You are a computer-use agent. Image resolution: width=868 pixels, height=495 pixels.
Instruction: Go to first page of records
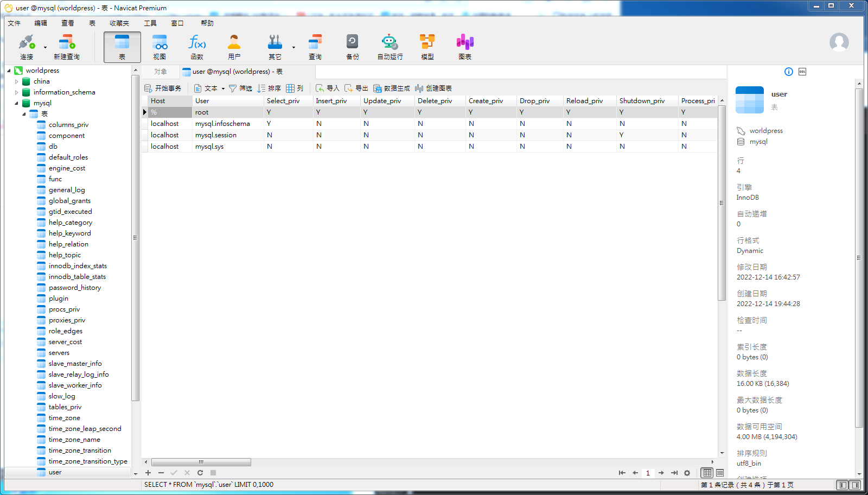coord(622,473)
